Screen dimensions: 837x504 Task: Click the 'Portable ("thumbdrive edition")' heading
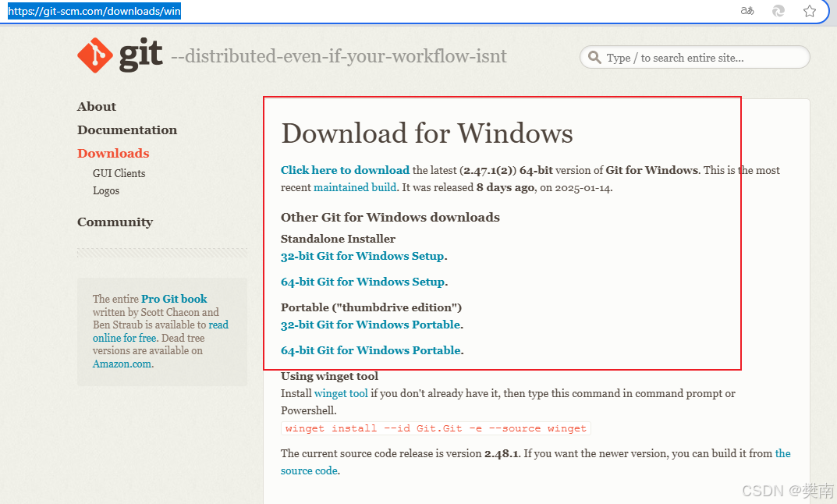371,307
